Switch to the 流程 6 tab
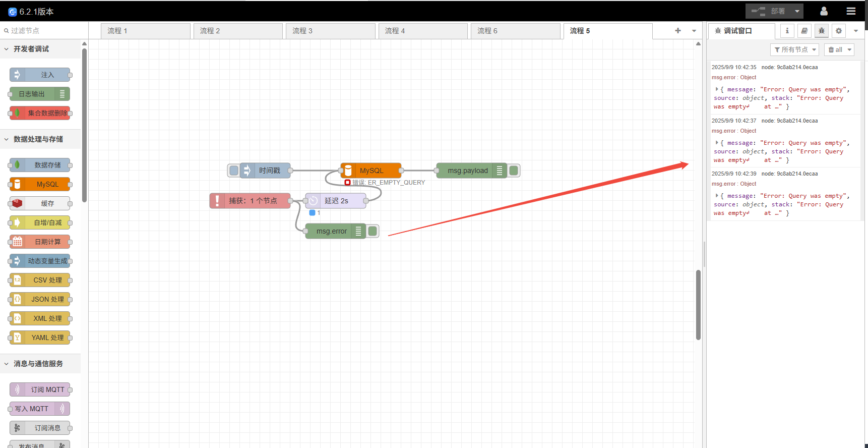The height and width of the screenshot is (448, 868). (x=515, y=31)
